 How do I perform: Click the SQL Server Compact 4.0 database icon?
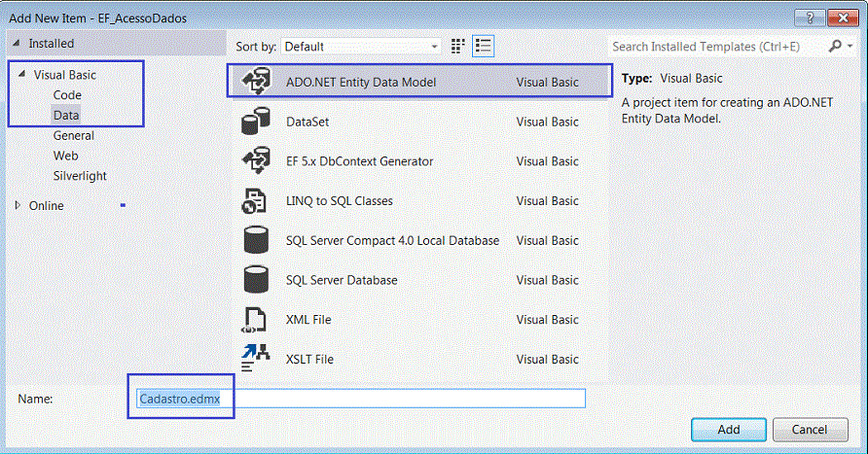pyautogui.click(x=256, y=240)
